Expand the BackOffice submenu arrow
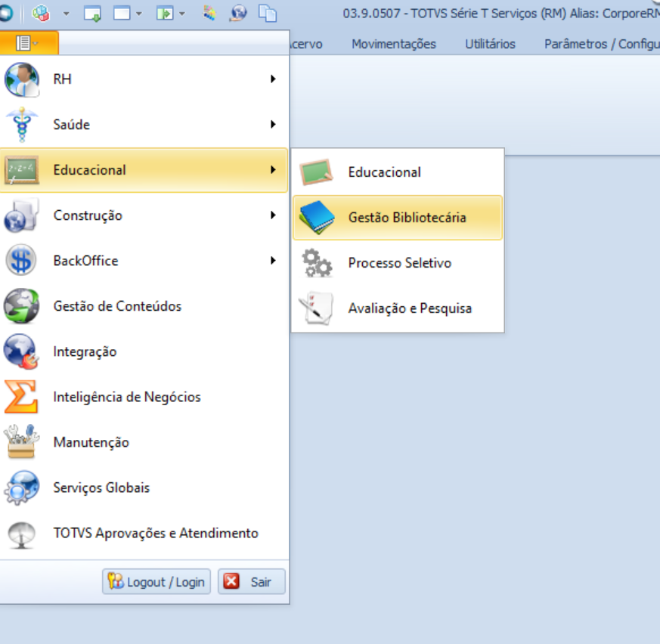The width and height of the screenshot is (660, 644). [x=273, y=261]
